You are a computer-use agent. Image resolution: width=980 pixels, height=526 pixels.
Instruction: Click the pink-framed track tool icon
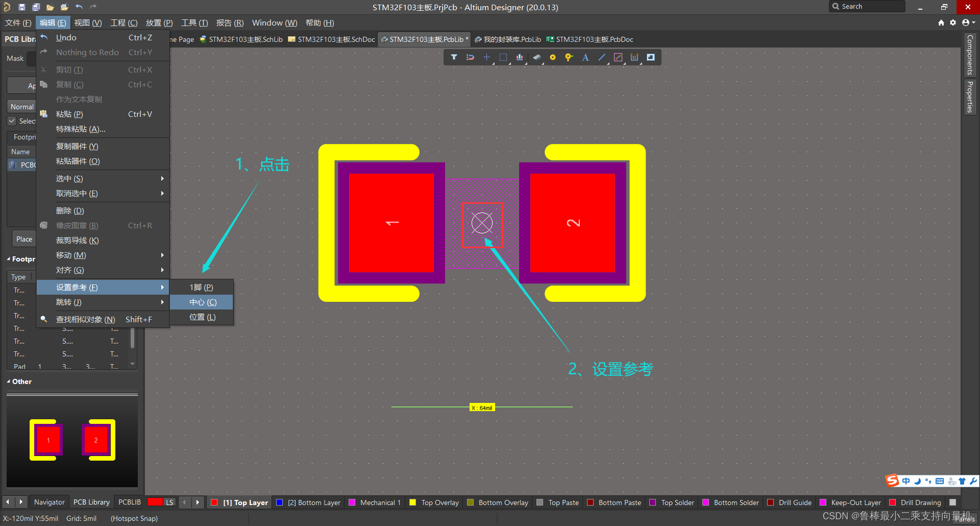(x=618, y=57)
